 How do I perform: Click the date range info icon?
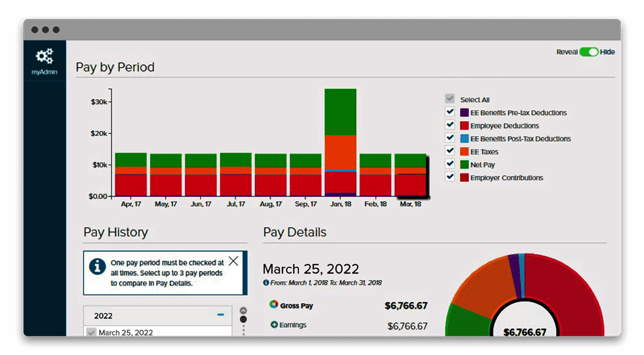(265, 283)
